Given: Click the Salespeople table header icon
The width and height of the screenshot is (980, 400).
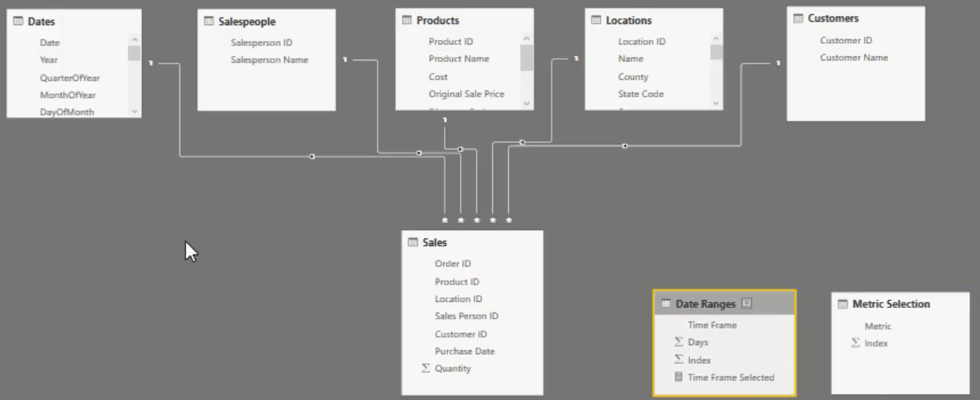Looking at the screenshot, I should tap(209, 22).
